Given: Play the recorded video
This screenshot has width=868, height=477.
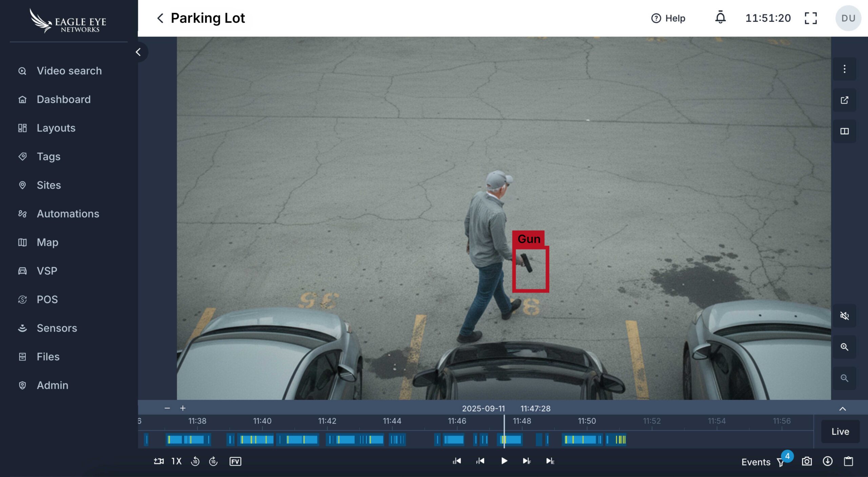Looking at the screenshot, I should [504, 461].
